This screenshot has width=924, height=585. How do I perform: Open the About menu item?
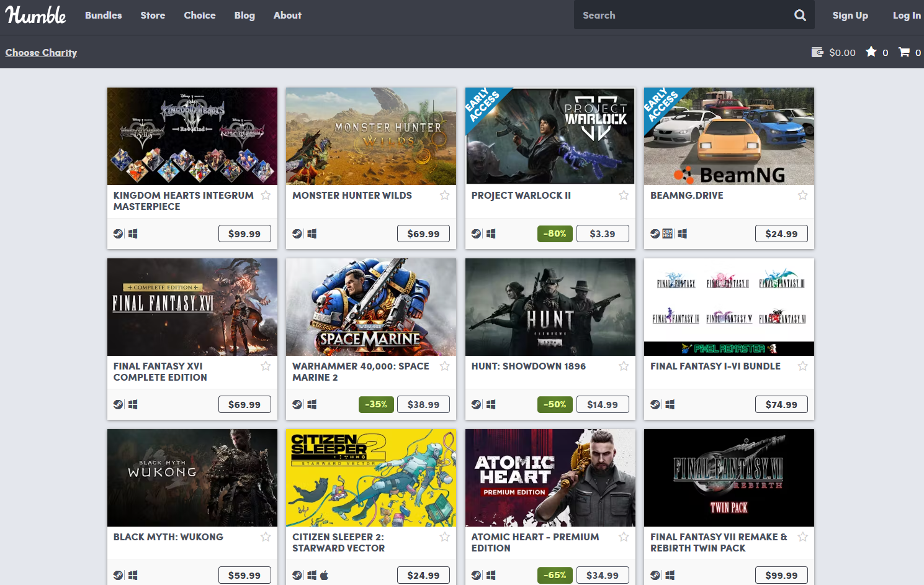click(x=287, y=16)
